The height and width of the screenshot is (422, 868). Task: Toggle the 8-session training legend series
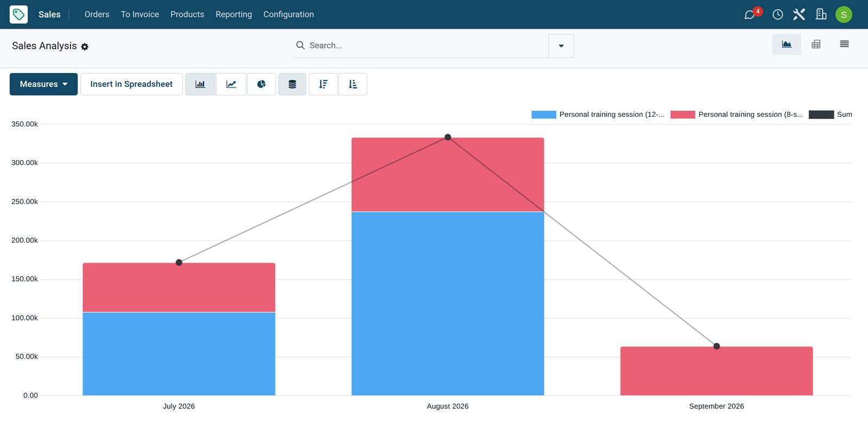(x=737, y=115)
